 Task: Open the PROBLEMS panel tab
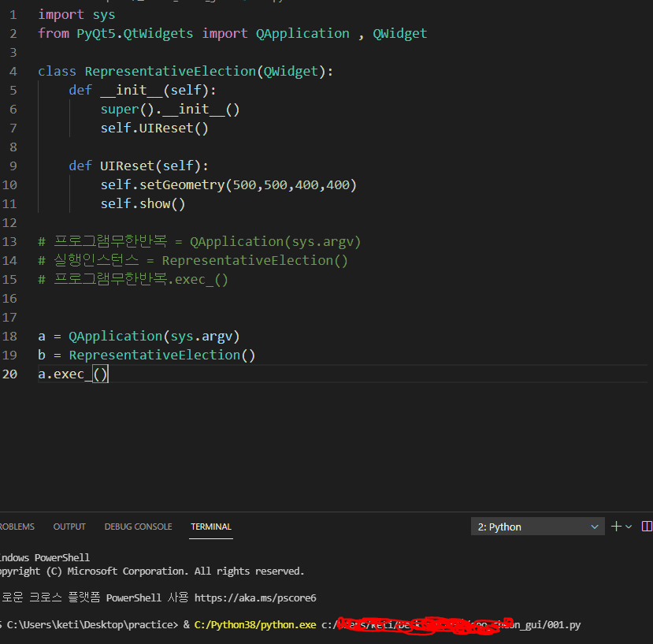tap(17, 527)
